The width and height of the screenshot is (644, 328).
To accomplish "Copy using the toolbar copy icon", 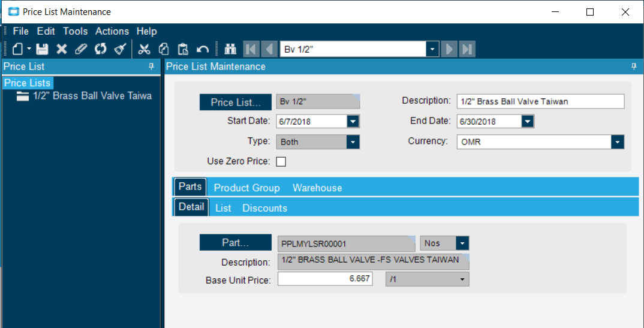I will [164, 50].
